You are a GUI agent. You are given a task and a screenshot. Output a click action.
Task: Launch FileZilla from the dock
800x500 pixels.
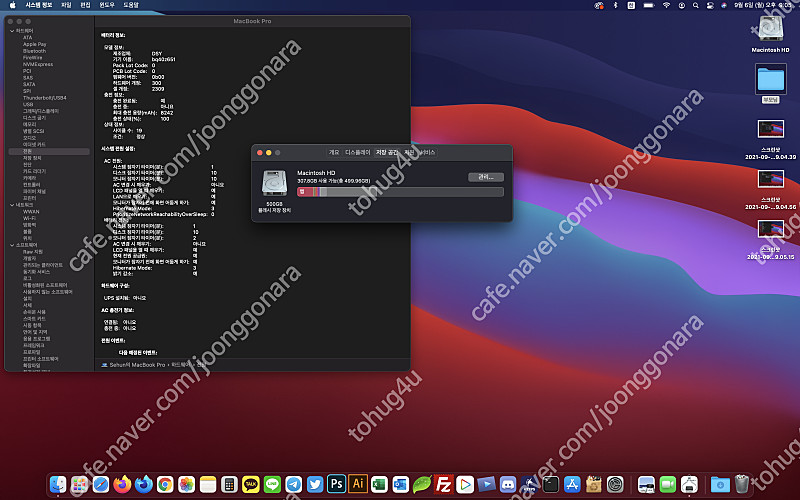pos(444,484)
